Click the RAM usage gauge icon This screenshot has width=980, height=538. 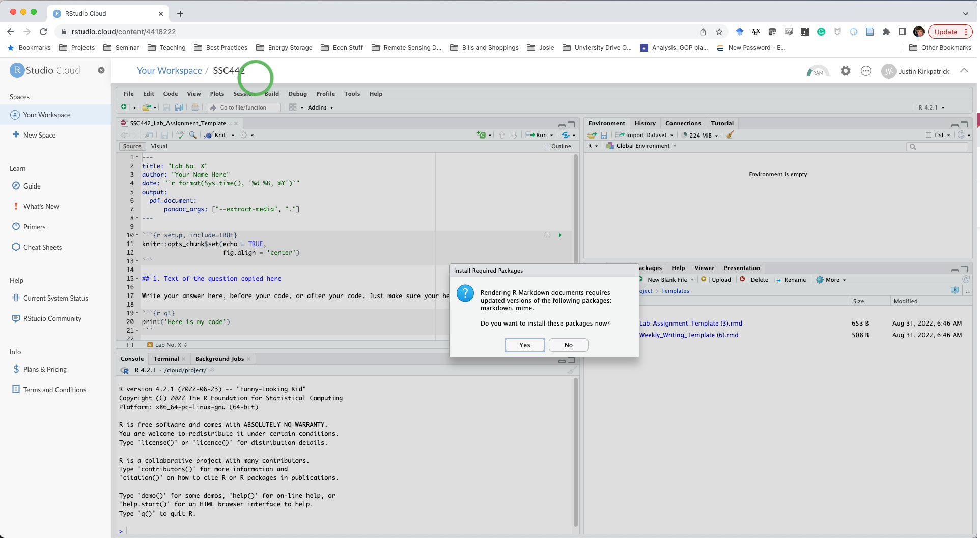818,71
